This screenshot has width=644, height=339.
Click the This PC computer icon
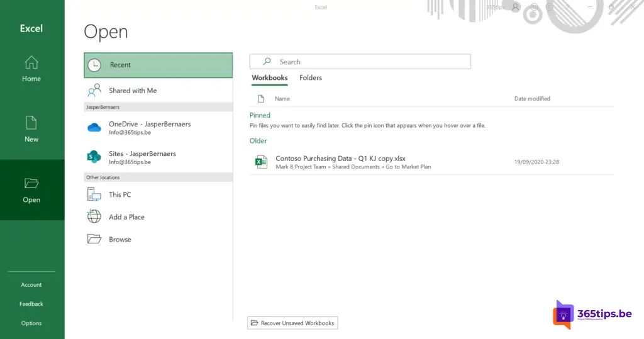click(x=94, y=194)
